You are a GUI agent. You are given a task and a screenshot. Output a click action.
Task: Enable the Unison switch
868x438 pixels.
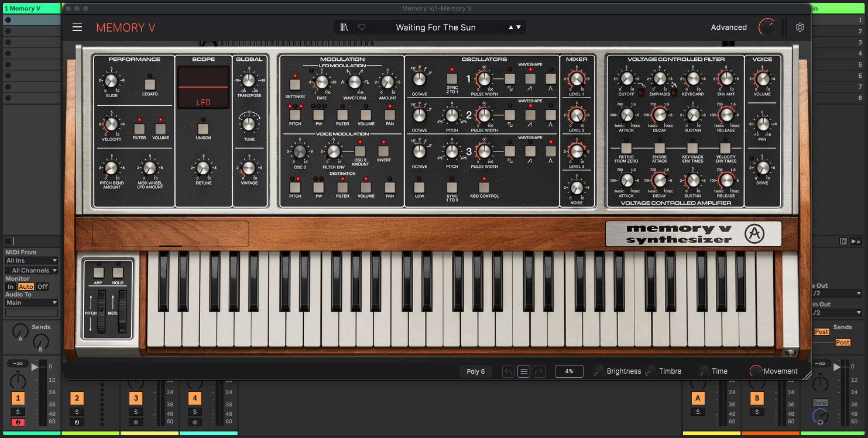point(203,129)
